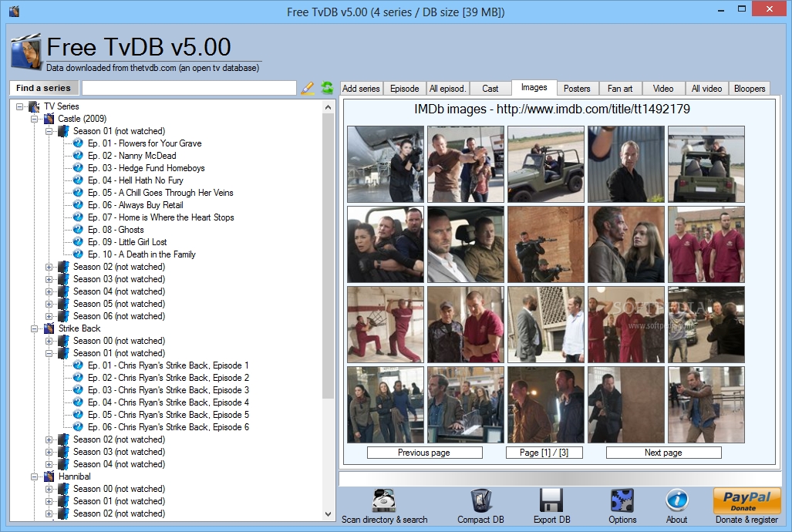The width and height of the screenshot is (792, 532).
Task: Click Castle Season 01 folder icon
Action: tap(64, 131)
